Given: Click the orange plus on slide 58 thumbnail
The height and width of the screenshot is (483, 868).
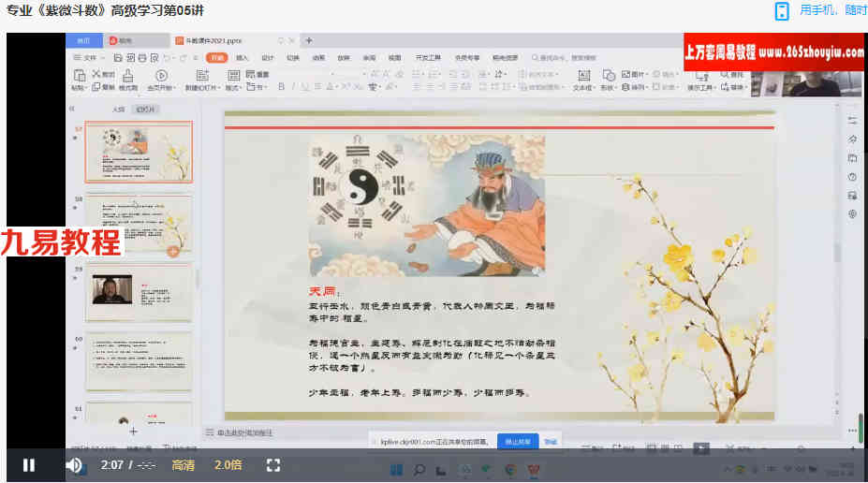Looking at the screenshot, I should (173, 251).
